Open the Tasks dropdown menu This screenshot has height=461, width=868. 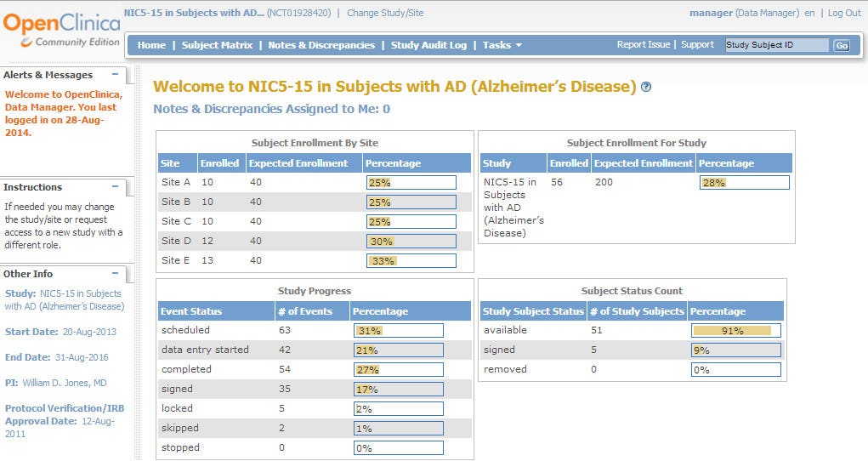coord(502,45)
